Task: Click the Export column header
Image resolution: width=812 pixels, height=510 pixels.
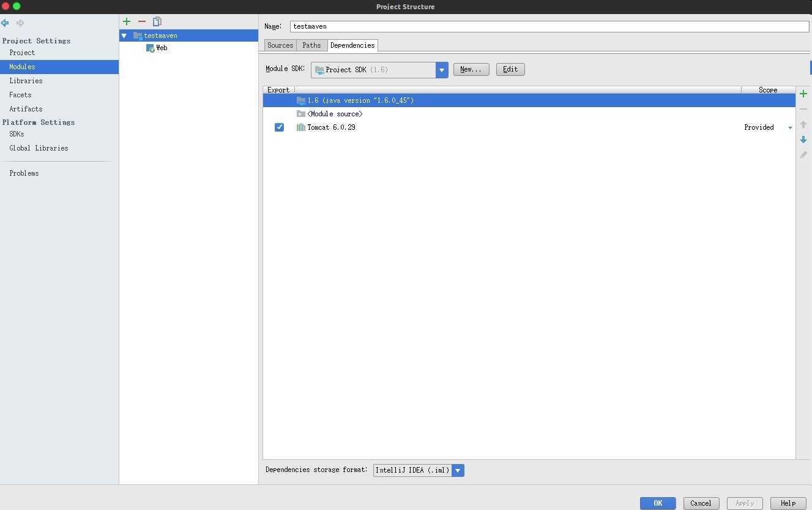Action: [278, 90]
